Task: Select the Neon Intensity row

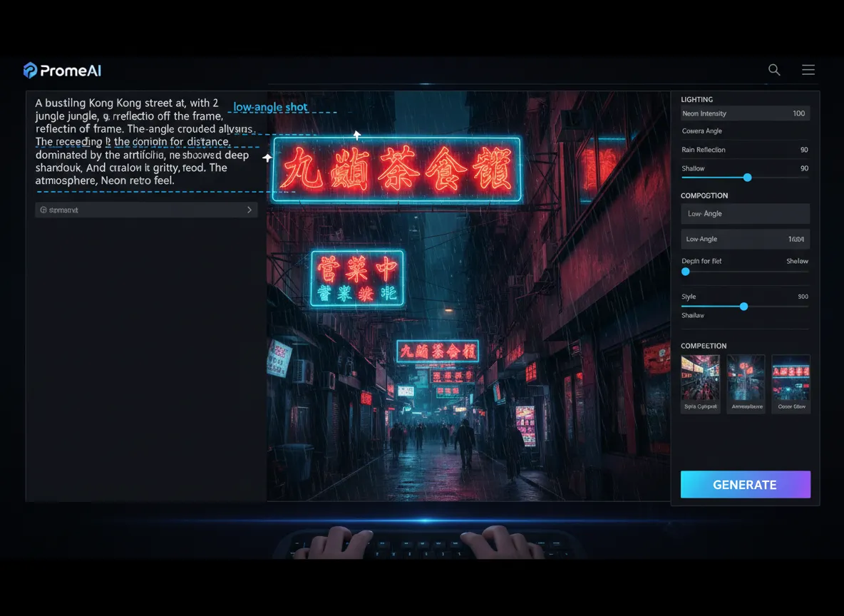Action: pos(745,113)
